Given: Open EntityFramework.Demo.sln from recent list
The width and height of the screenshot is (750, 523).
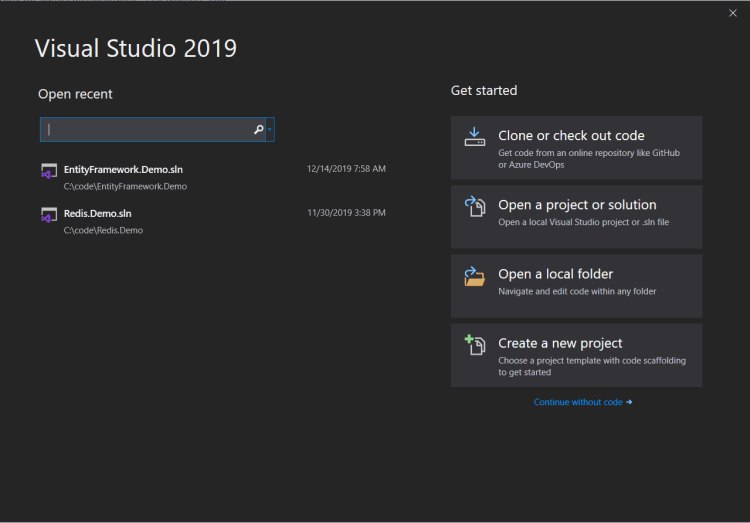Looking at the screenshot, I should click(x=213, y=177).
